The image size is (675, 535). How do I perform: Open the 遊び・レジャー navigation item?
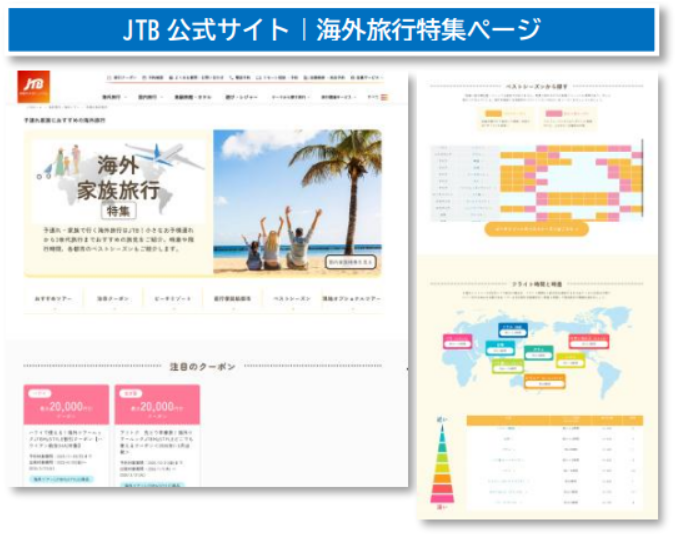click(242, 97)
